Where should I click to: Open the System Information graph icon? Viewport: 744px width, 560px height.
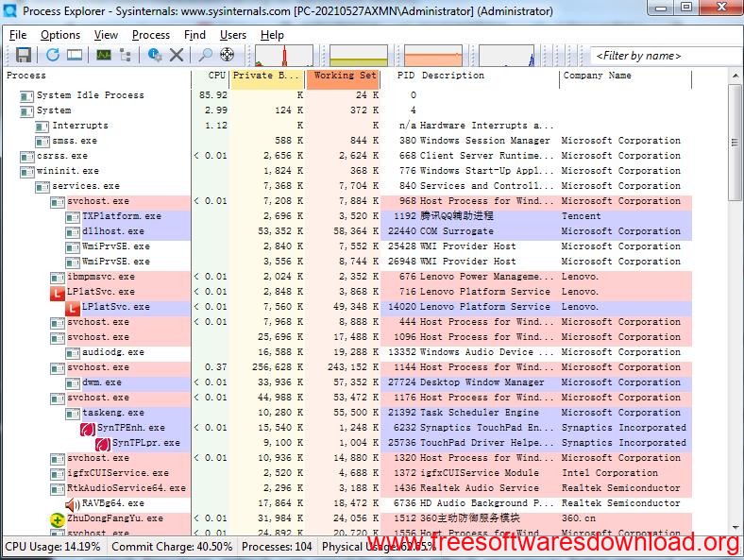pyautogui.click(x=104, y=55)
